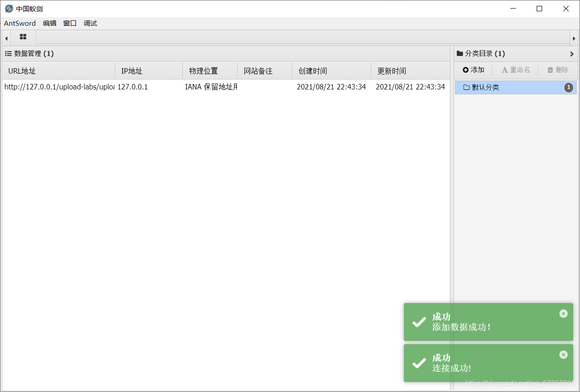The height and width of the screenshot is (392, 580).
Task: Collapse the 分类目录 panel using chevron
Action: [x=572, y=54]
